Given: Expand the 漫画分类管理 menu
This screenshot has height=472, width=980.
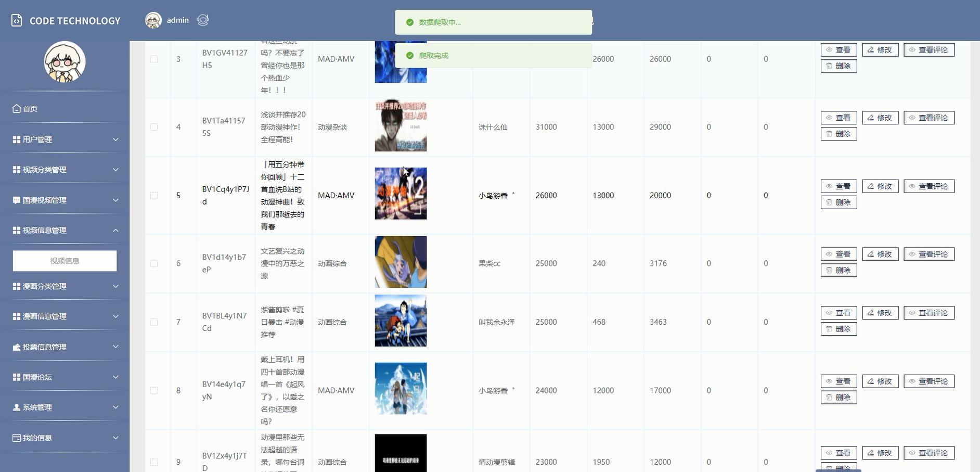Looking at the screenshot, I should pyautogui.click(x=65, y=286).
